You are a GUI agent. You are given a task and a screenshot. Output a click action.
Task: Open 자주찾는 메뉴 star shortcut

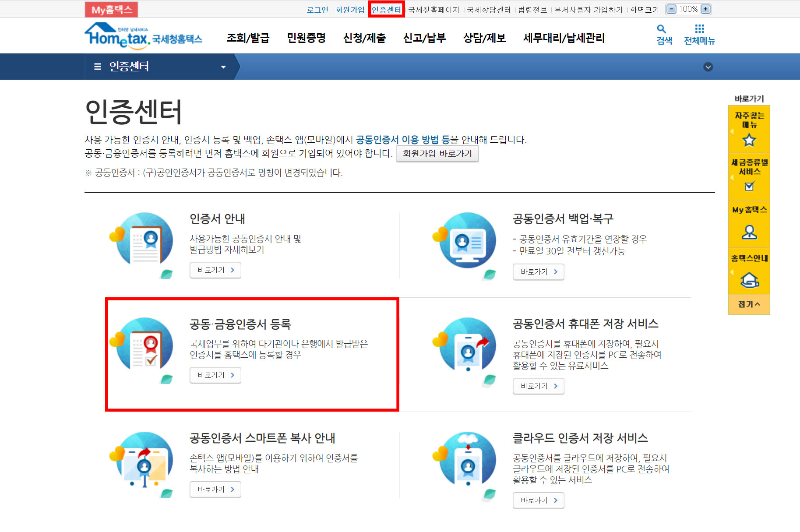pyautogui.click(x=749, y=129)
